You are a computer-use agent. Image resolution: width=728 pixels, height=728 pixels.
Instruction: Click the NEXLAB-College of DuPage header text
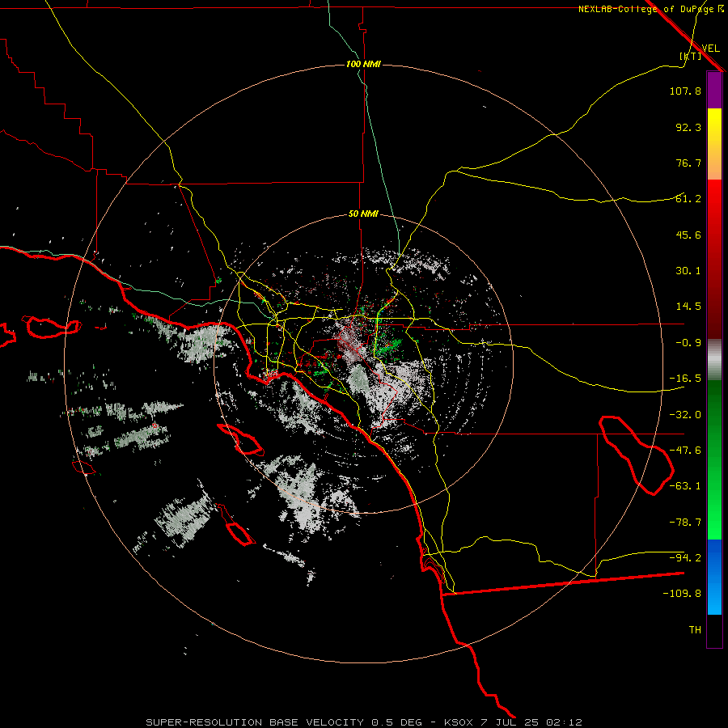(x=650, y=9)
